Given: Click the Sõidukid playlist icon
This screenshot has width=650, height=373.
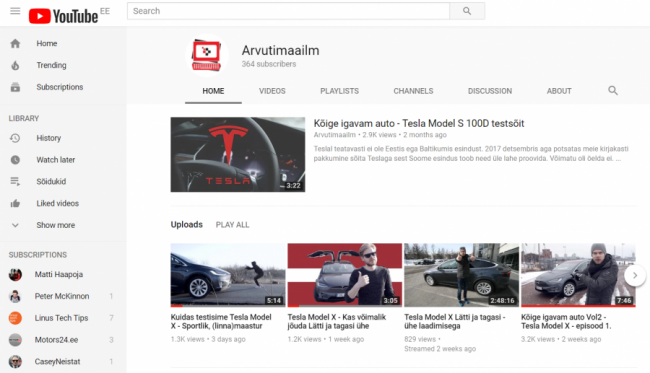Looking at the screenshot, I should 15,182.
